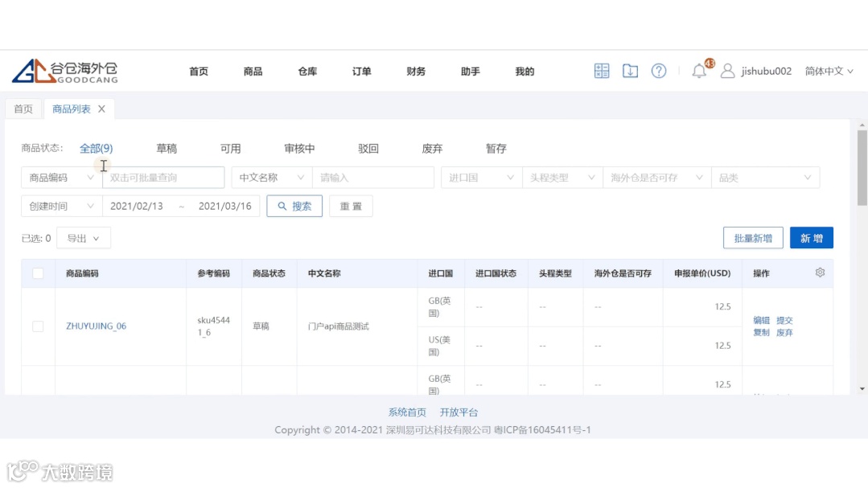This screenshot has width=868, height=488.
Task: Click the 申报单价(USD) column header
Action: click(x=702, y=273)
